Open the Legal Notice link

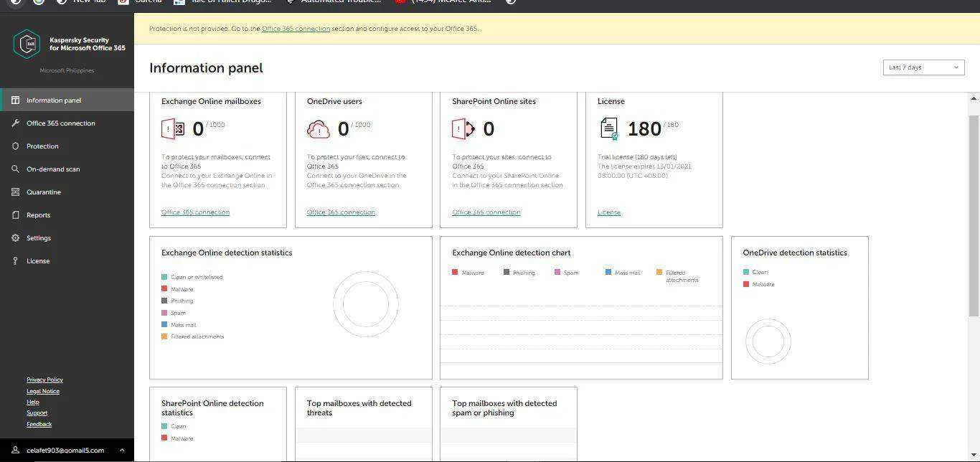point(43,391)
